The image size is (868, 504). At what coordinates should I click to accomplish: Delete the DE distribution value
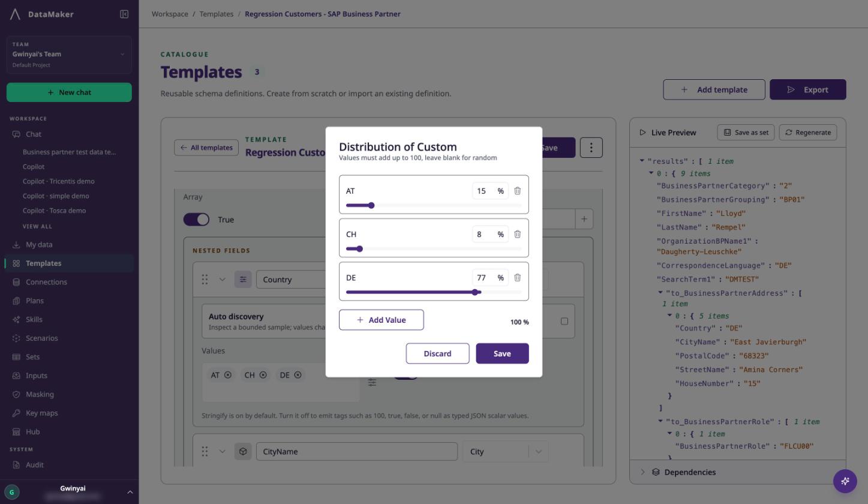coord(517,277)
